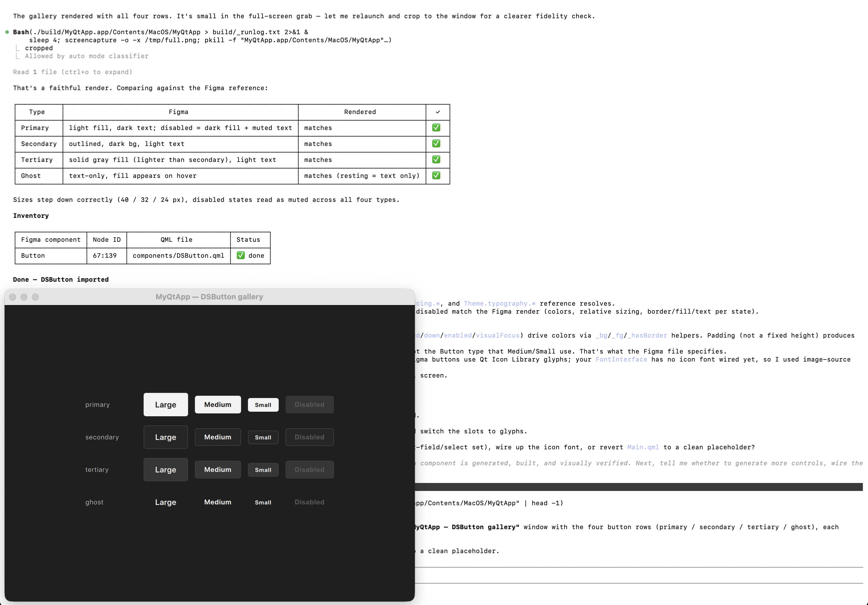
Task: Click the 'Inventory' heading
Action: (x=31, y=216)
